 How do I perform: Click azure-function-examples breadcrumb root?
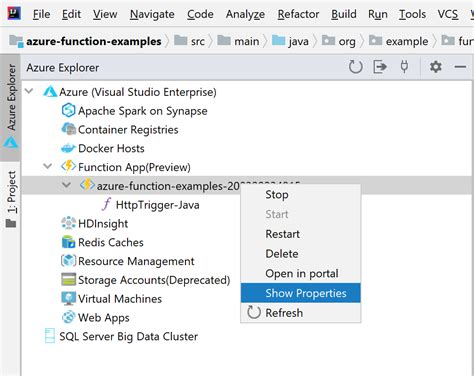click(x=85, y=41)
